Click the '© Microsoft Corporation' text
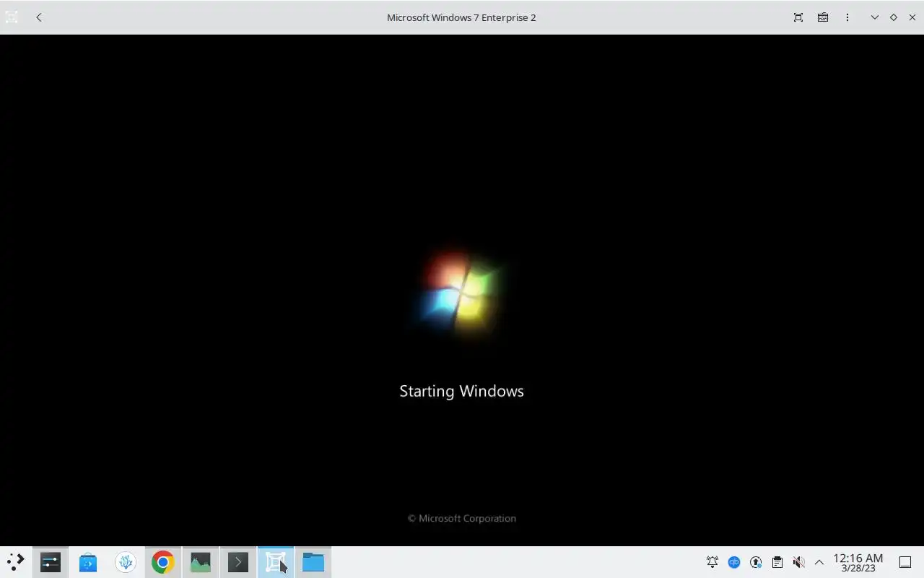 [x=462, y=518]
